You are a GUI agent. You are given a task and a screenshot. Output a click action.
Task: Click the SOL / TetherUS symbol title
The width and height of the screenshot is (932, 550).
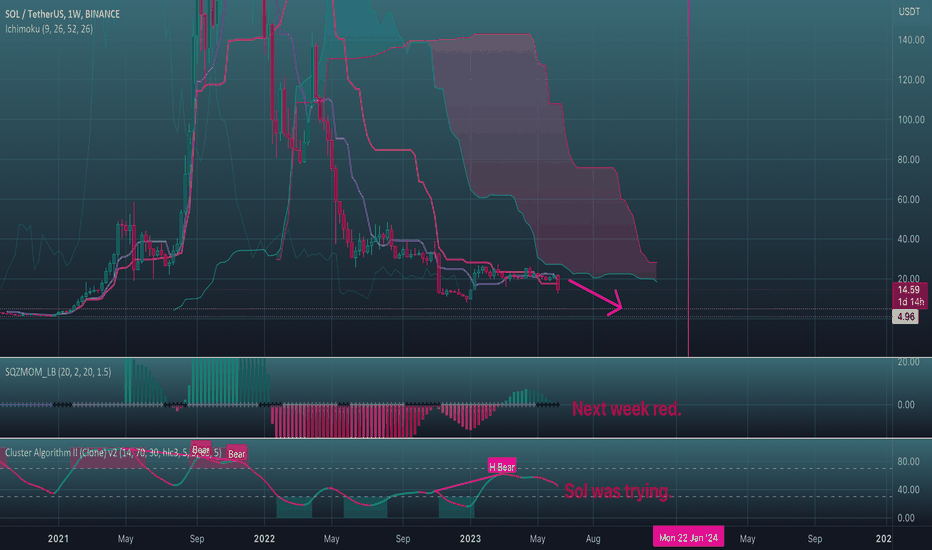point(62,14)
